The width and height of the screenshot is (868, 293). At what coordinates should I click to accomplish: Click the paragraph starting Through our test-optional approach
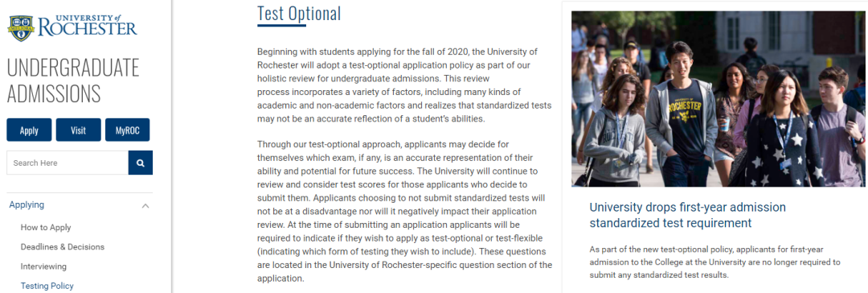404,212
